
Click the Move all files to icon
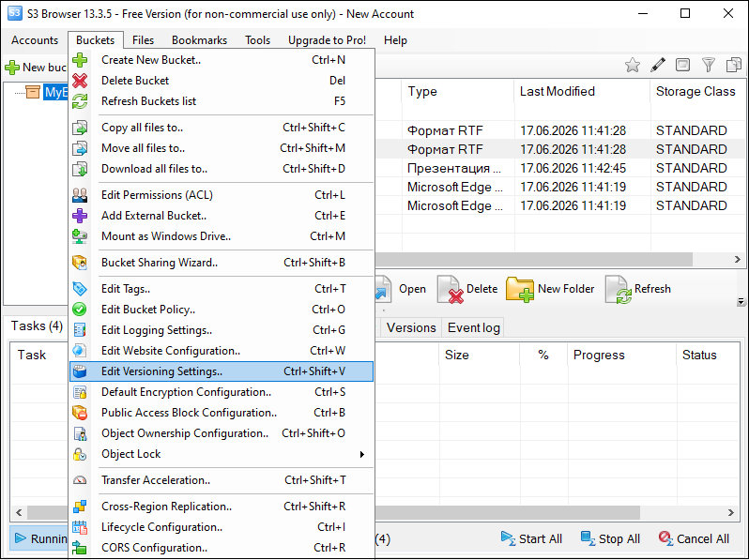tap(80, 148)
